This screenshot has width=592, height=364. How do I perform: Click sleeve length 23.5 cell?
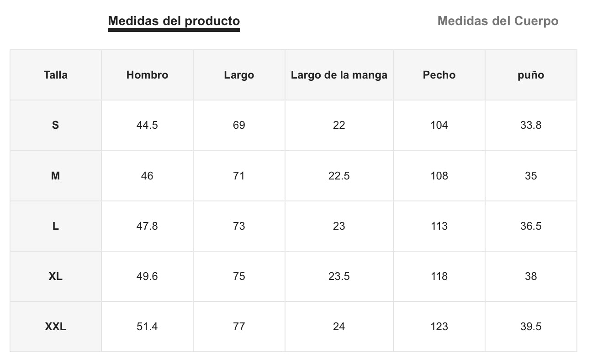(339, 276)
